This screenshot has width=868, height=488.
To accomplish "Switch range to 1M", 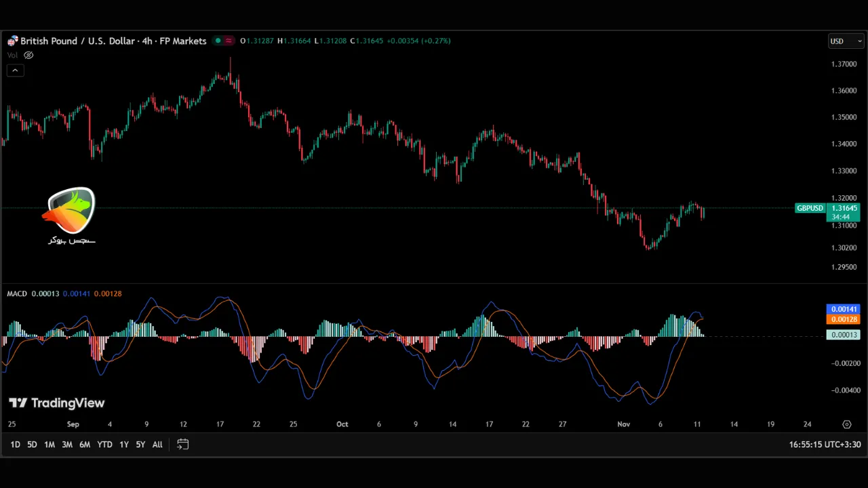I will pos(50,445).
